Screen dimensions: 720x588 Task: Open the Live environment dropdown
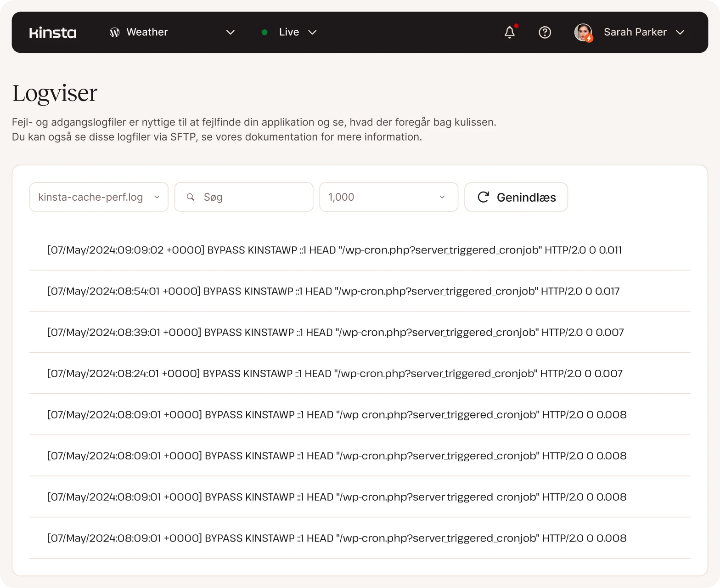click(x=312, y=32)
